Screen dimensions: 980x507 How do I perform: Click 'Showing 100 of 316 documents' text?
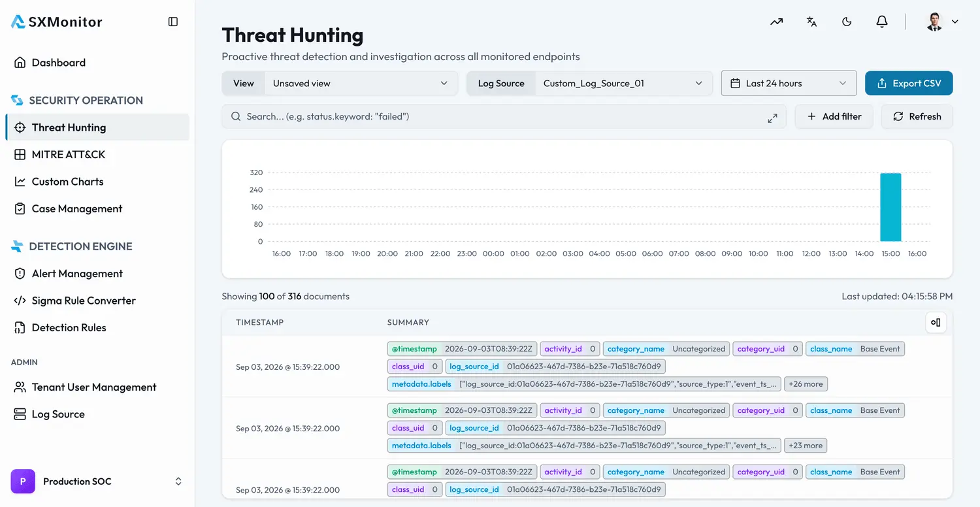tap(286, 297)
